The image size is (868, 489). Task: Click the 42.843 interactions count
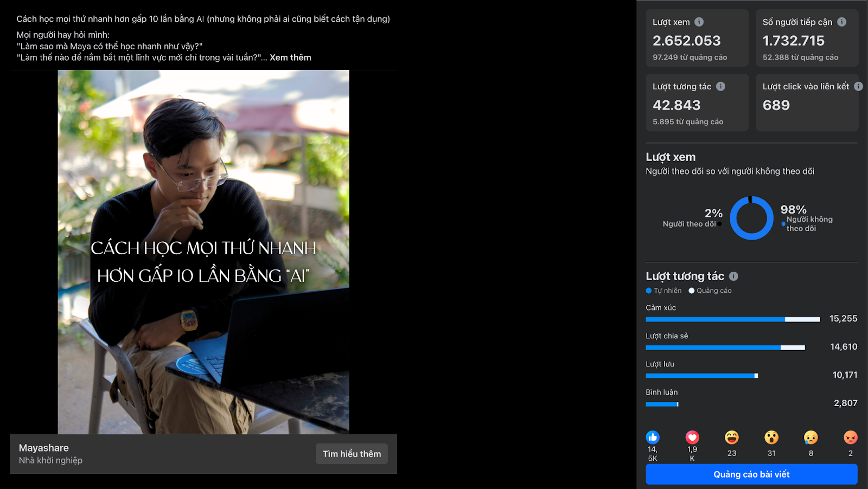676,105
